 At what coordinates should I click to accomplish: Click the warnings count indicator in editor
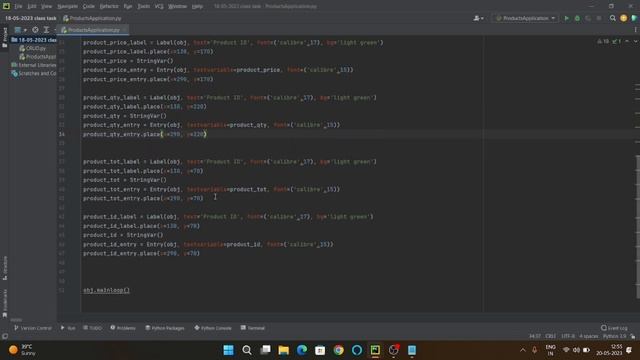coord(603,42)
